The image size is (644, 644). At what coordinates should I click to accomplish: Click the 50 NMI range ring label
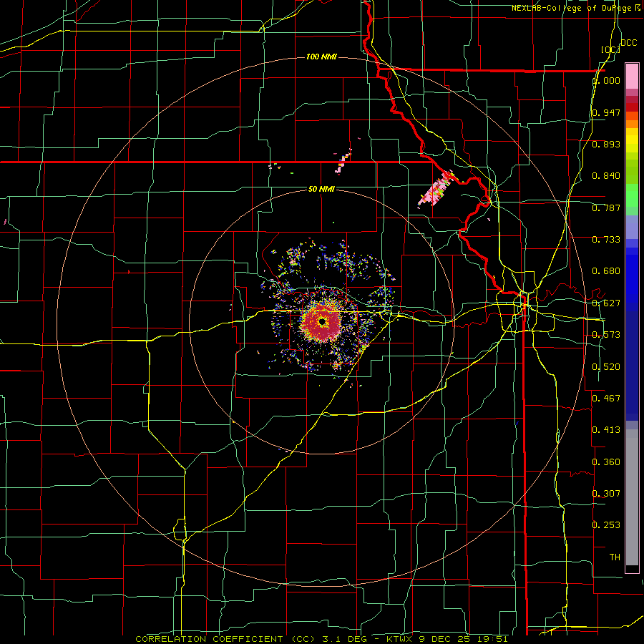(x=321, y=189)
